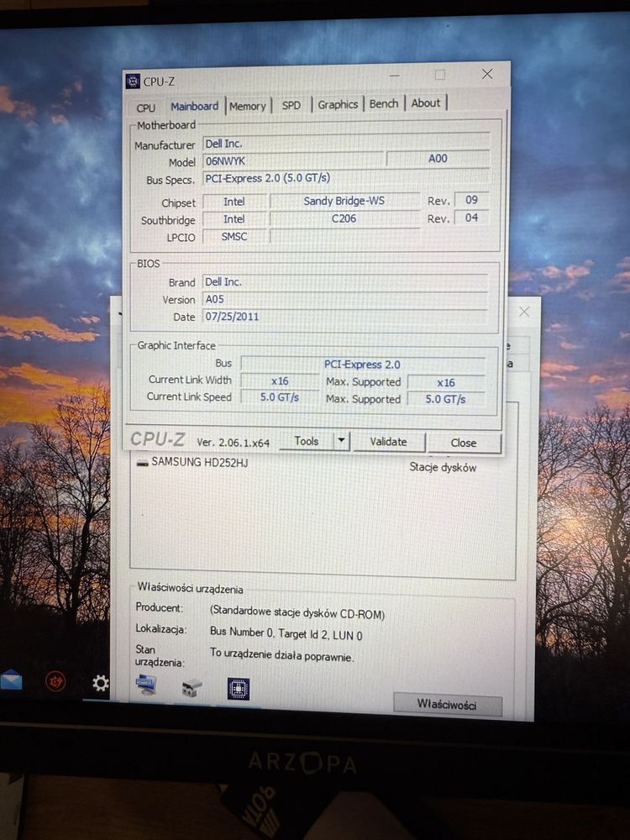Click the Model value 06NWYK
This screenshot has width=630, height=840.
tap(293, 160)
